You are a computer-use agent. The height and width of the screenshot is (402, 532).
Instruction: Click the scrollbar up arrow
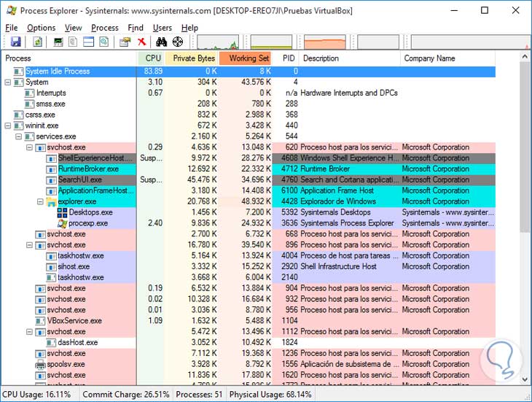[525, 57]
